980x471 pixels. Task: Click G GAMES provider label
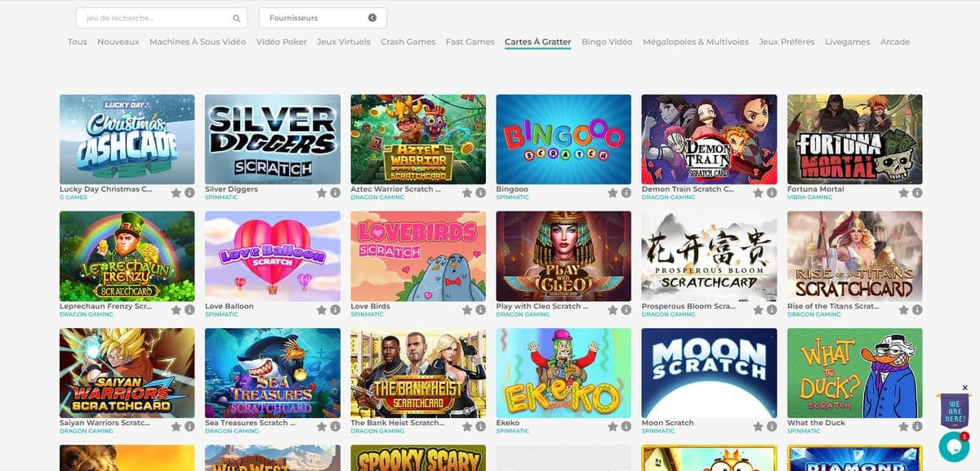coord(73,198)
